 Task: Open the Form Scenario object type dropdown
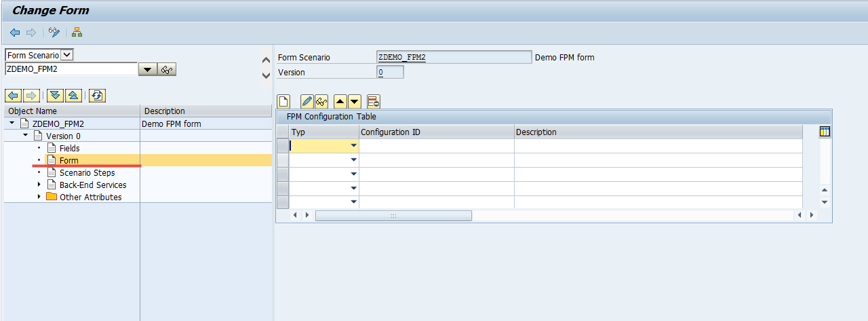point(67,55)
